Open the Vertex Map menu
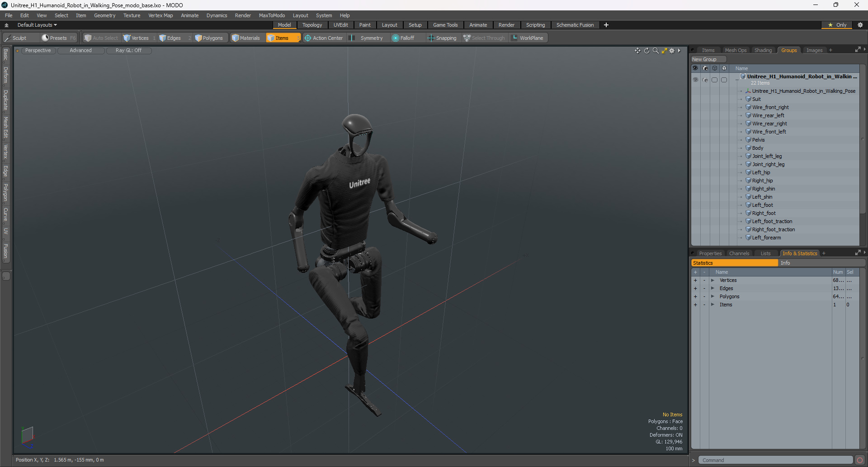The height and width of the screenshot is (467, 868). (x=160, y=15)
